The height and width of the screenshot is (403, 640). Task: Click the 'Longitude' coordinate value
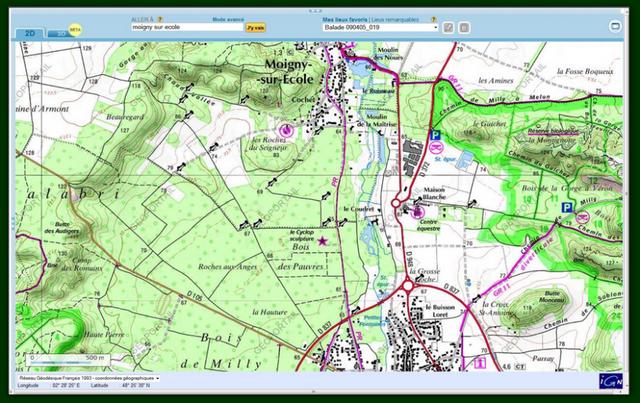66,385
